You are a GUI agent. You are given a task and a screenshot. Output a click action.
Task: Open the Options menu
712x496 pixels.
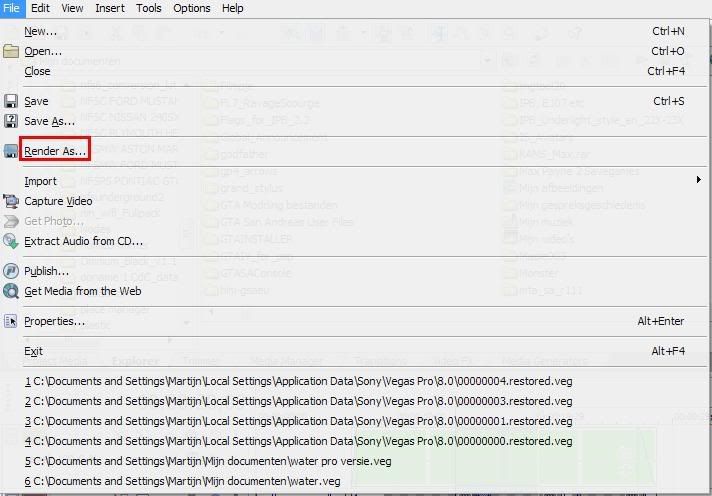point(192,8)
